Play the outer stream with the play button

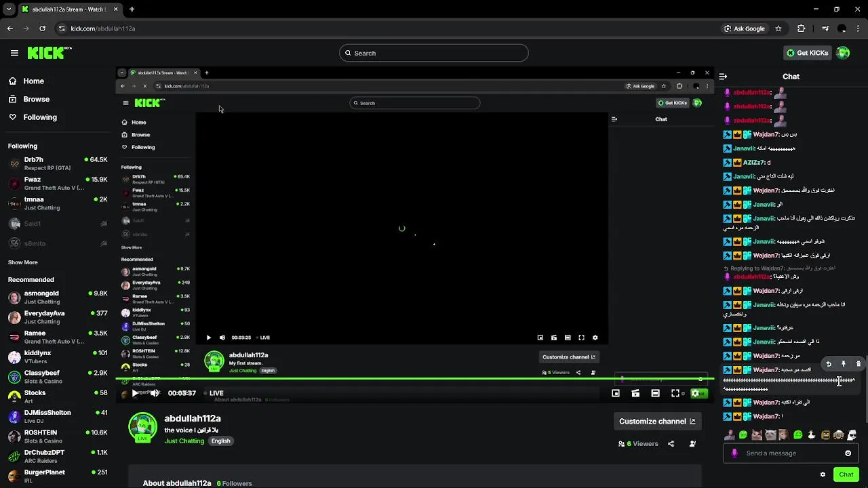135,393
